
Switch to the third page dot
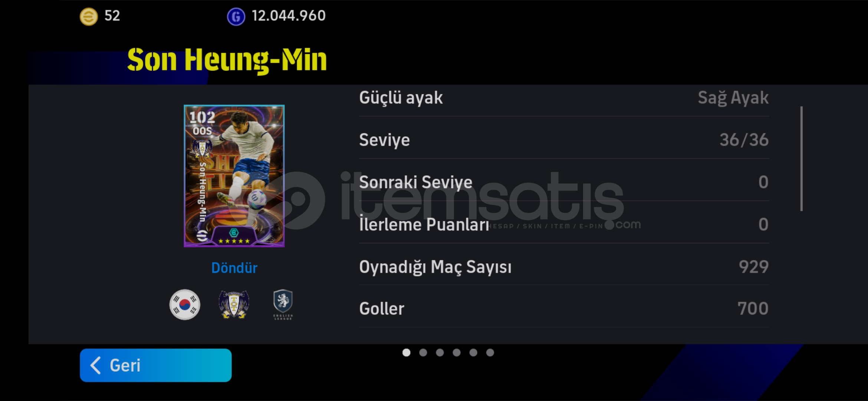[440, 352]
